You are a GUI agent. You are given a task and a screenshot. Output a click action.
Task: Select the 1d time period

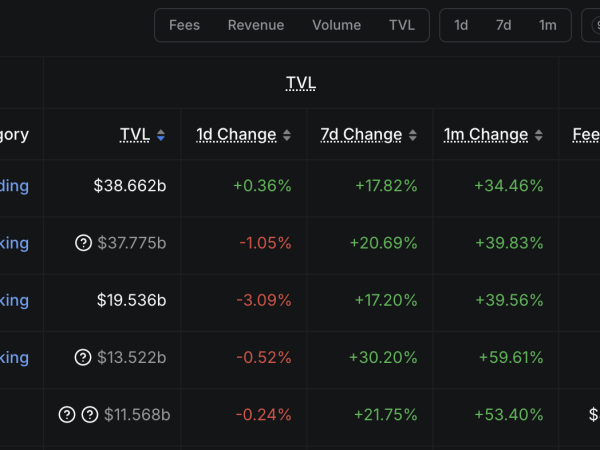(461, 25)
